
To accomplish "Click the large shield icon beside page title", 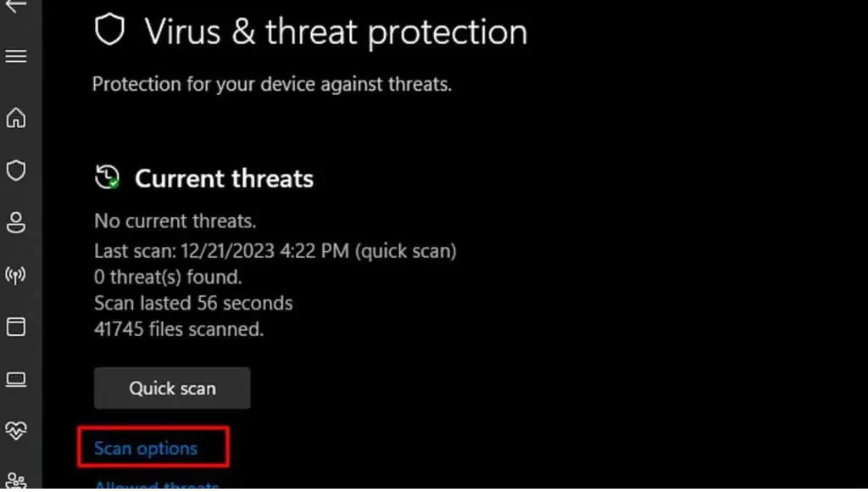I will pyautogui.click(x=109, y=30).
